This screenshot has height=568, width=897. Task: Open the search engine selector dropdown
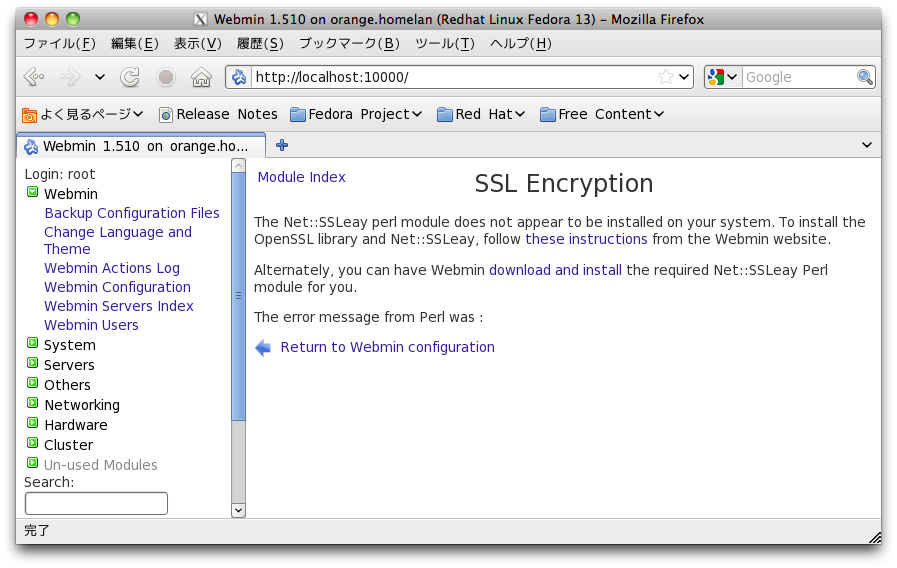click(722, 77)
